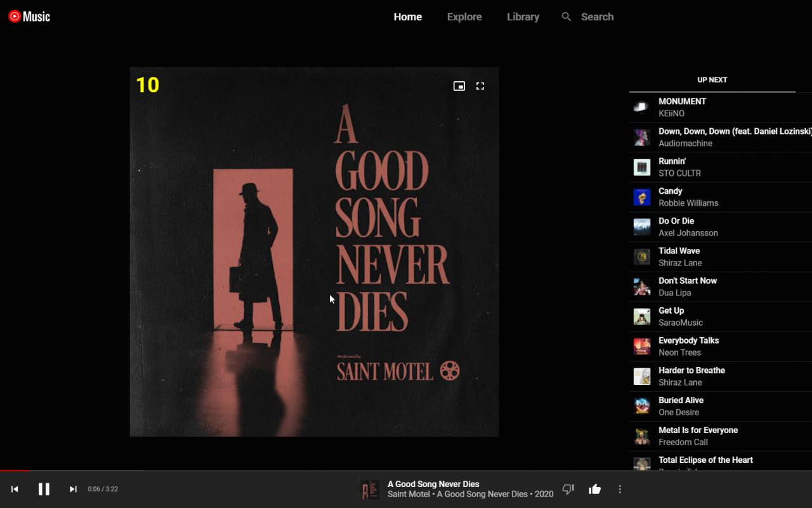
Task: Switch to the Explore tab
Action: (464, 17)
